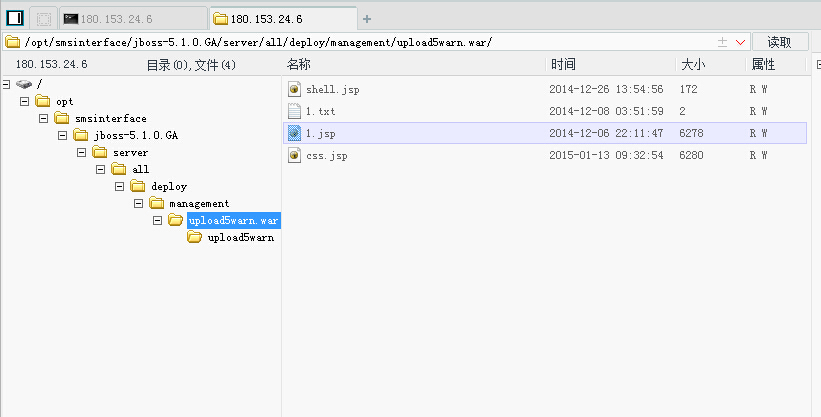821x417 pixels.
Task: Select highlighted upload5warn.war tree label
Action: [234, 221]
